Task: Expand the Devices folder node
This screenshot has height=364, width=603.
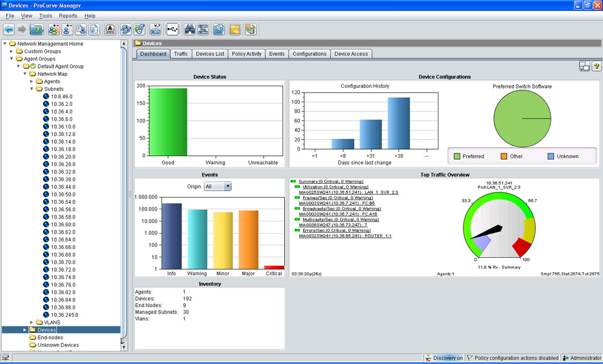Action: [x=25, y=330]
